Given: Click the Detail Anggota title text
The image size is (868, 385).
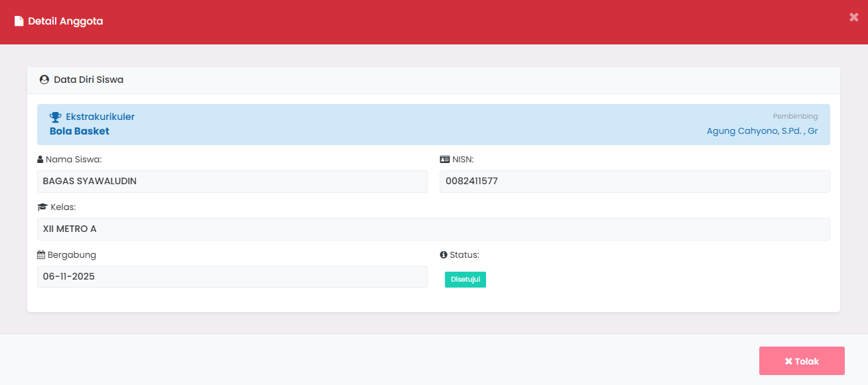Looking at the screenshot, I should click(65, 21).
